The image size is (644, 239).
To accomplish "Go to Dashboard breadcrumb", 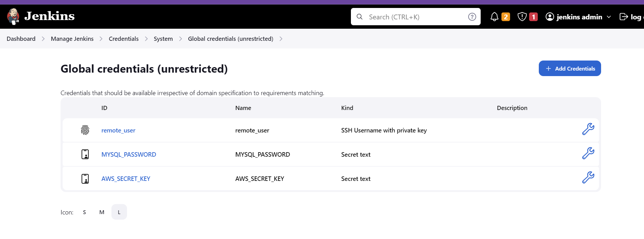I will click(21, 39).
